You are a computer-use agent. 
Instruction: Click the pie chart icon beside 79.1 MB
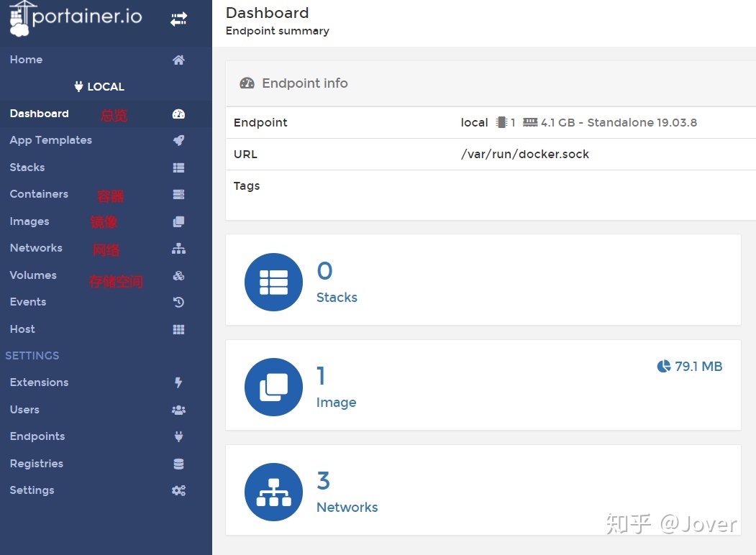click(664, 367)
